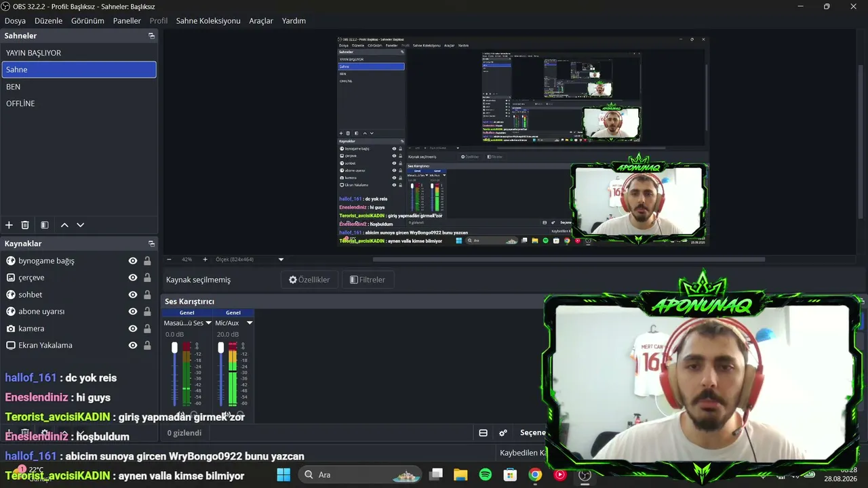Hide the kamera source
This screenshot has width=868, height=488.
tap(133, 329)
